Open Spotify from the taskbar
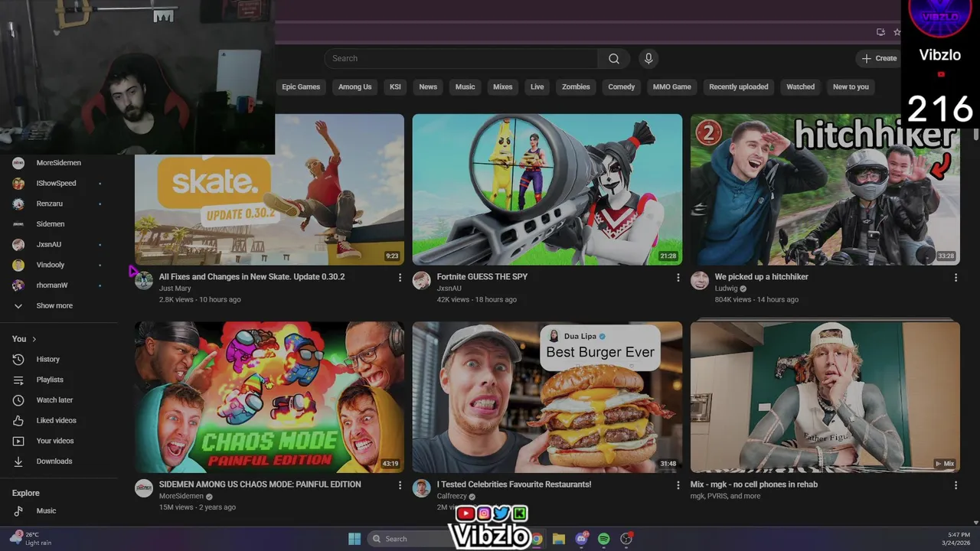This screenshot has height=551, width=980. 604,539
